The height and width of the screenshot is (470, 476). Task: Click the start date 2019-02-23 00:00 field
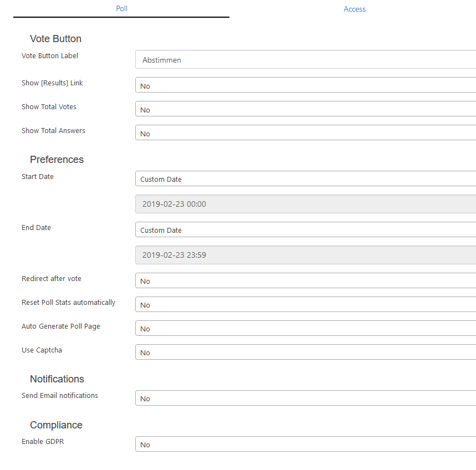tap(305, 204)
